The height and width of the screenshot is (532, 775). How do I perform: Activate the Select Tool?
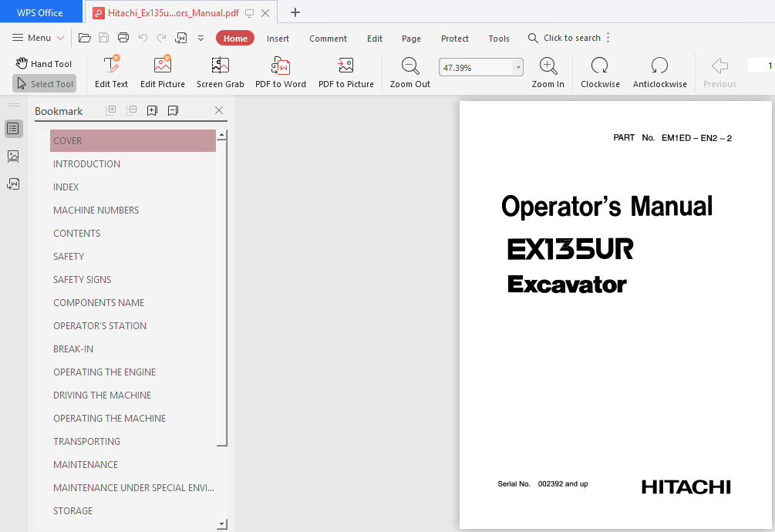(45, 84)
